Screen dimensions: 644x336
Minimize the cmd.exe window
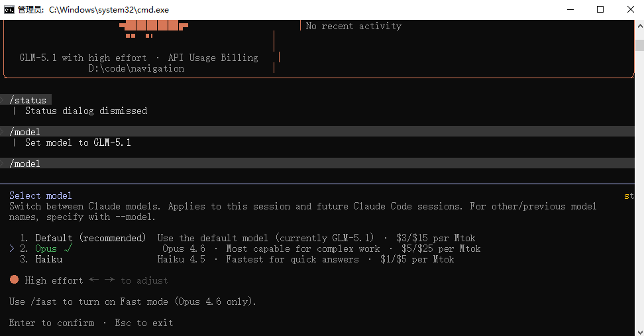(570, 9)
